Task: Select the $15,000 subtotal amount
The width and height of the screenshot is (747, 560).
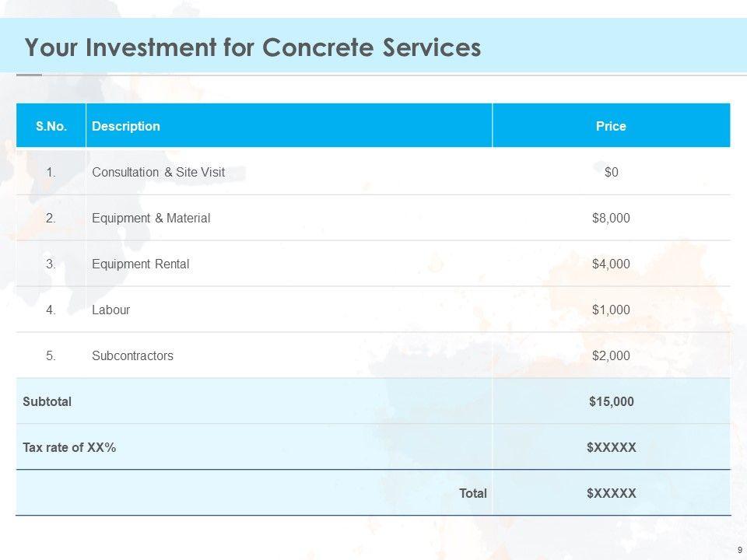Action: click(611, 401)
